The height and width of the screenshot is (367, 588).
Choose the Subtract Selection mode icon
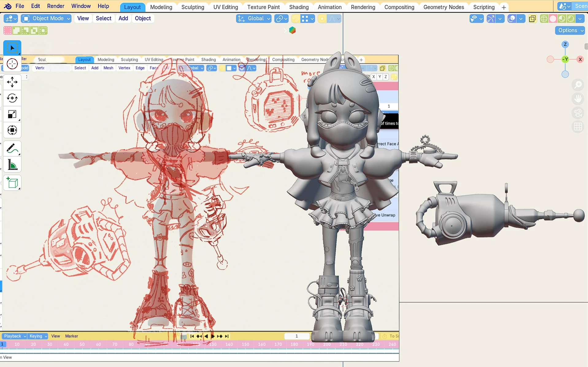(x=25, y=30)
